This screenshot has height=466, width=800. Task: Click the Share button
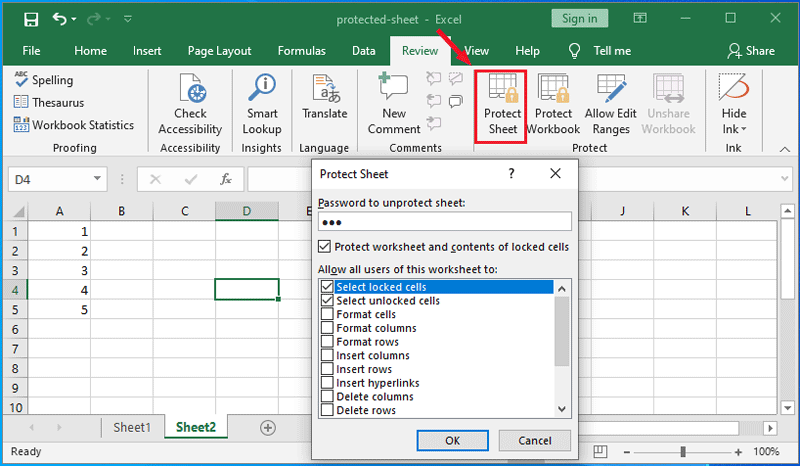pyautogui.click(x=751, y=51)
